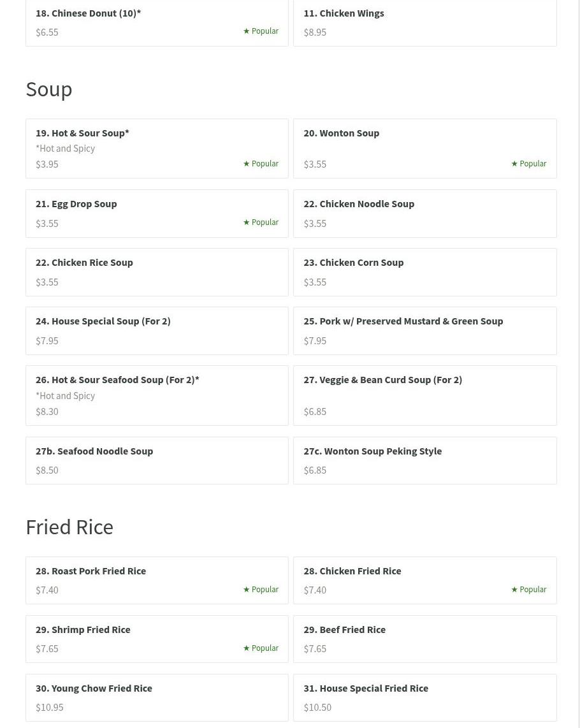580x728 pixels.
Task: Select 29. Beef Fried Rice
Action: (x=425, y=639)
